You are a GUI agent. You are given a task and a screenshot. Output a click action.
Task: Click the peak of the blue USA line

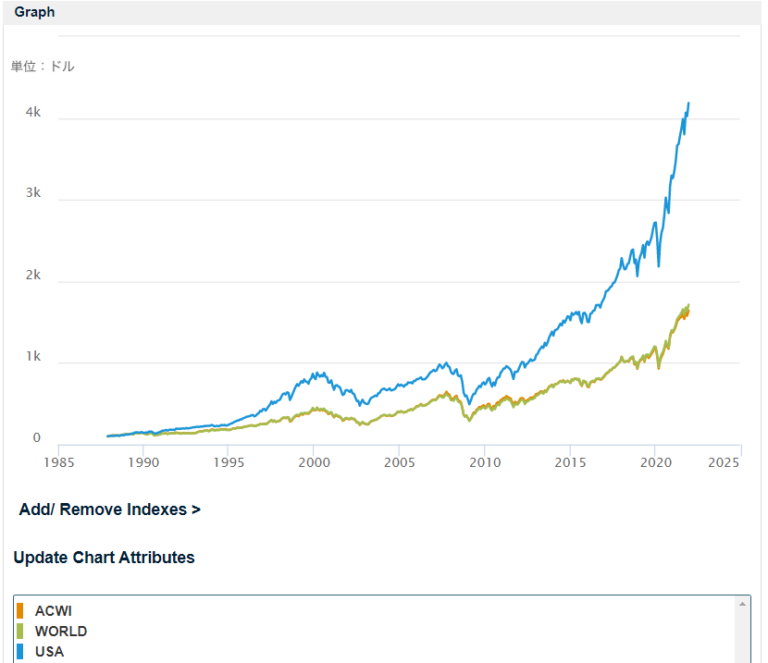[x=688, y=103]
